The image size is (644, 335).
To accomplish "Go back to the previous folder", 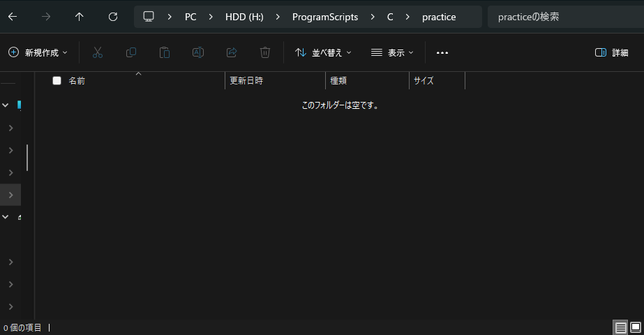I will [x=13, y=17].
